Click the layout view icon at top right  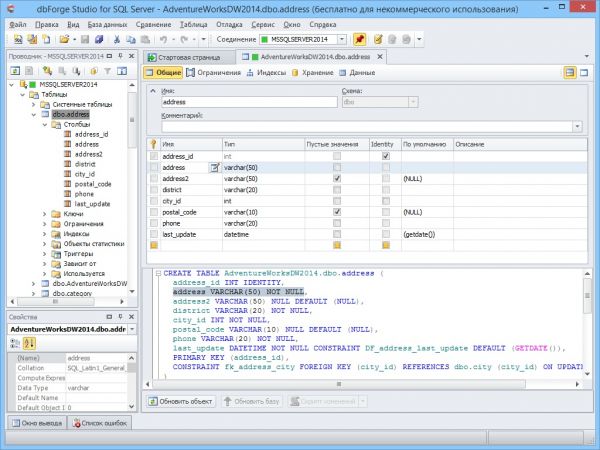pos(569,73)
